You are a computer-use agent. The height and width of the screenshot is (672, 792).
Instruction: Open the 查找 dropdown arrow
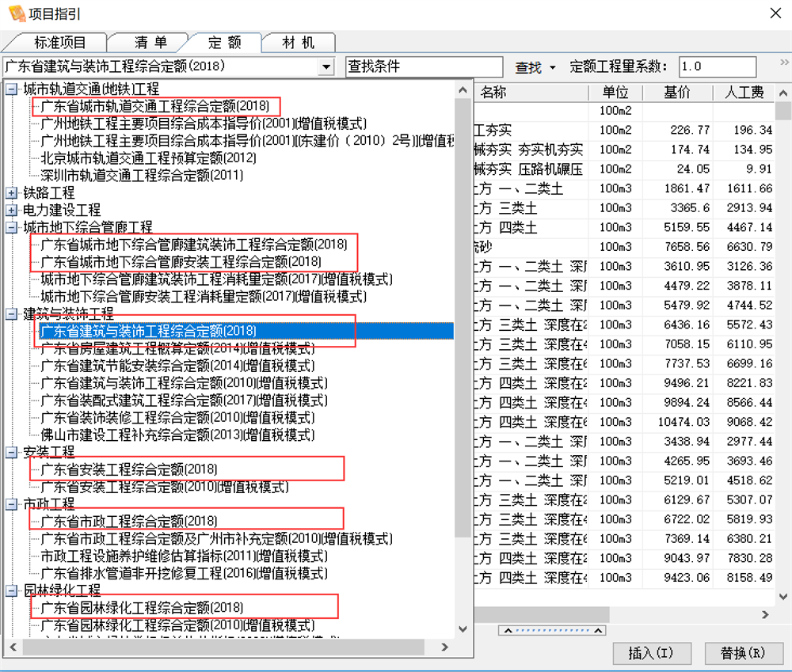coord(553,67)
